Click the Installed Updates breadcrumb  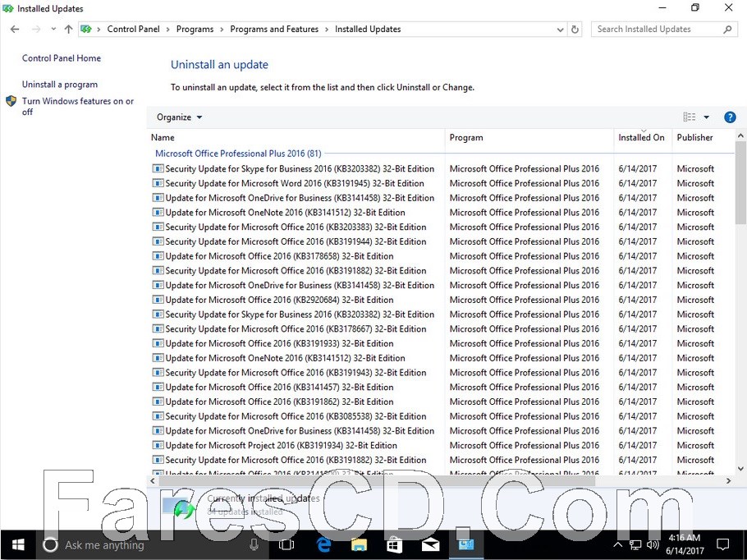(x=368, y=29)
